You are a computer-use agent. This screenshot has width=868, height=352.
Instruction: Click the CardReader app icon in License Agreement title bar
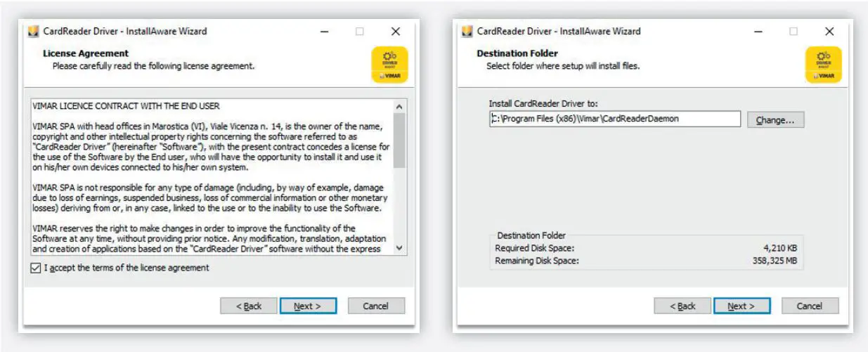pyautogui.click(x=32, y=31)
